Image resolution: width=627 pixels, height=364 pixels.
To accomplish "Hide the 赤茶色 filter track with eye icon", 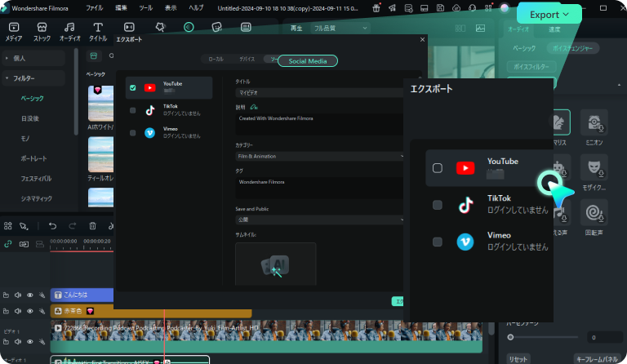I will pos(30,311).
